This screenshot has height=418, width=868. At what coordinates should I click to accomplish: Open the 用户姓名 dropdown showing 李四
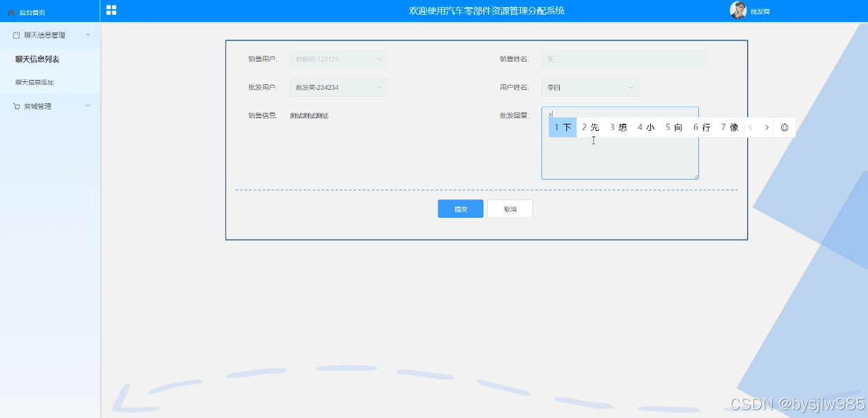coord(590,88)
